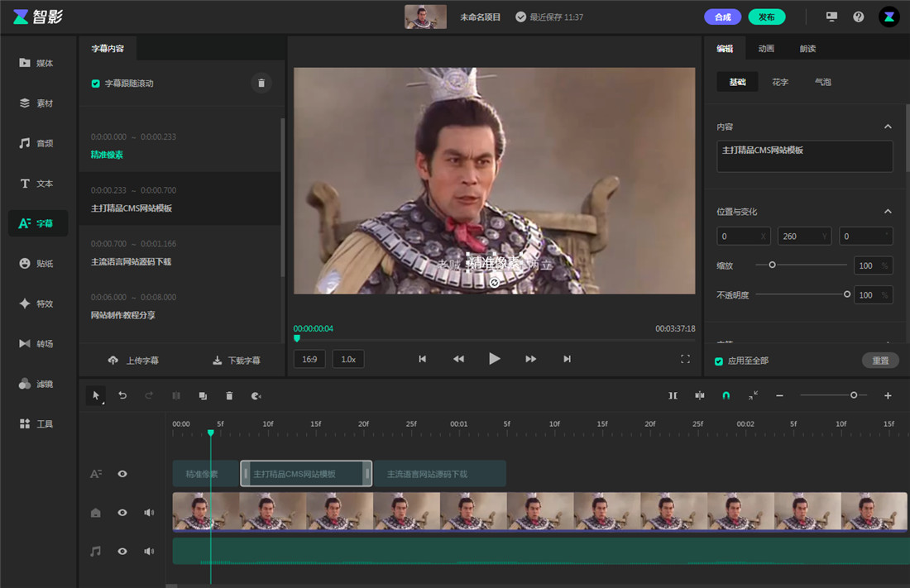Open the 贴纸 stickers panel

[37, 264]
